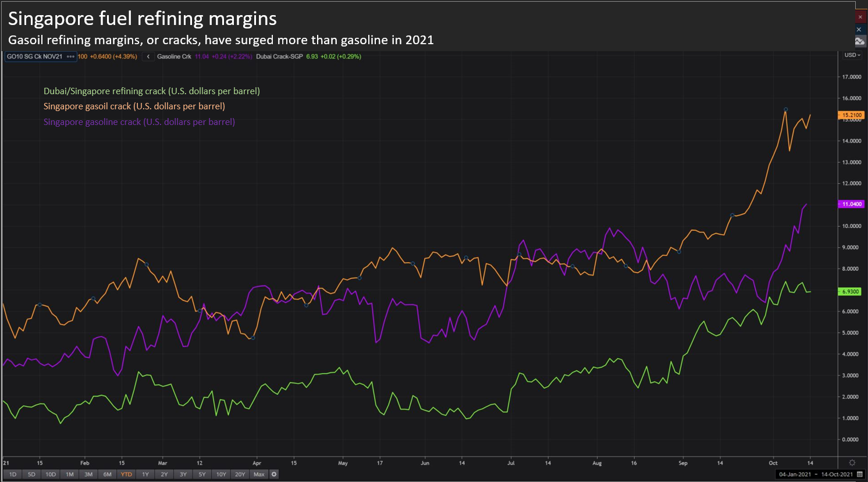Click the "•••" options beside GO10 SG Ck NOV21

[x=69, y=56]
